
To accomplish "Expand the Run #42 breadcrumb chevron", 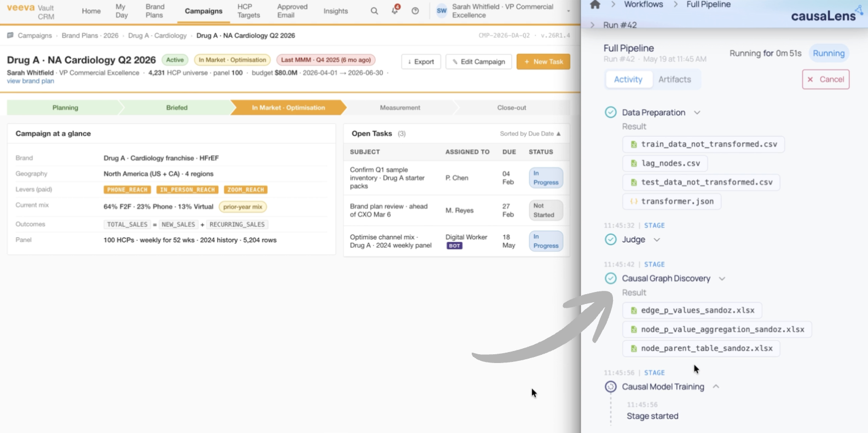I will 592,25.
